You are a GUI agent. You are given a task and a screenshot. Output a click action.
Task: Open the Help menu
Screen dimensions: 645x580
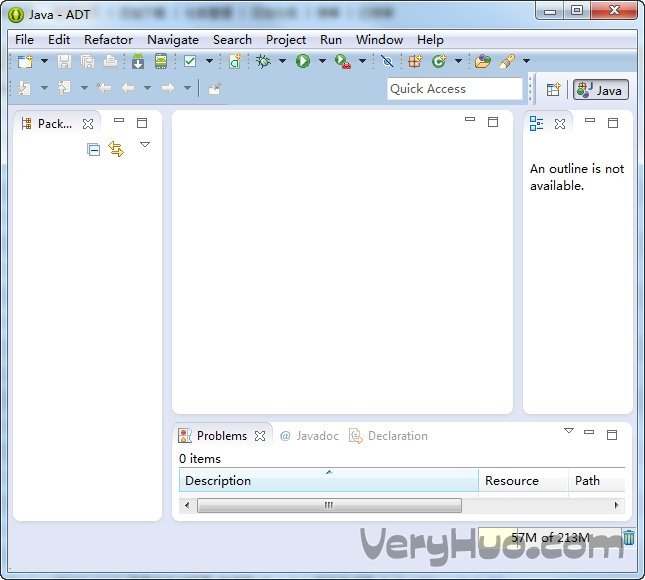pos(430,40)
